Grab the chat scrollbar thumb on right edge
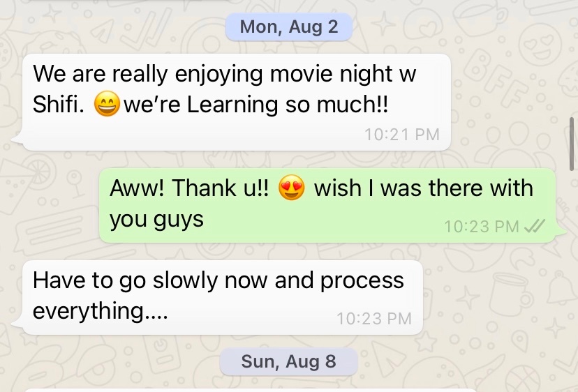 coord(571,144)
